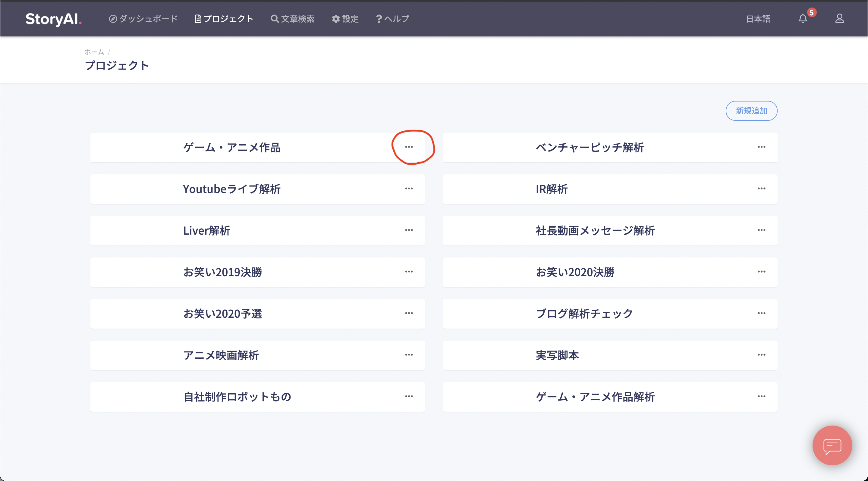The width and height of the screenshot is (868, 481).
Task: Open options menu for ゲーム・アニメ作品解析
Action: 762,396
